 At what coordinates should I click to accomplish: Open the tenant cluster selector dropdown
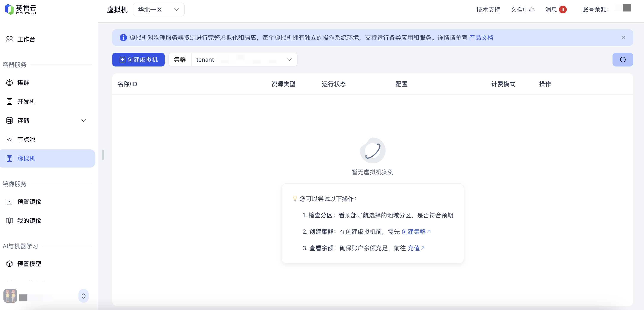point(244,60)
